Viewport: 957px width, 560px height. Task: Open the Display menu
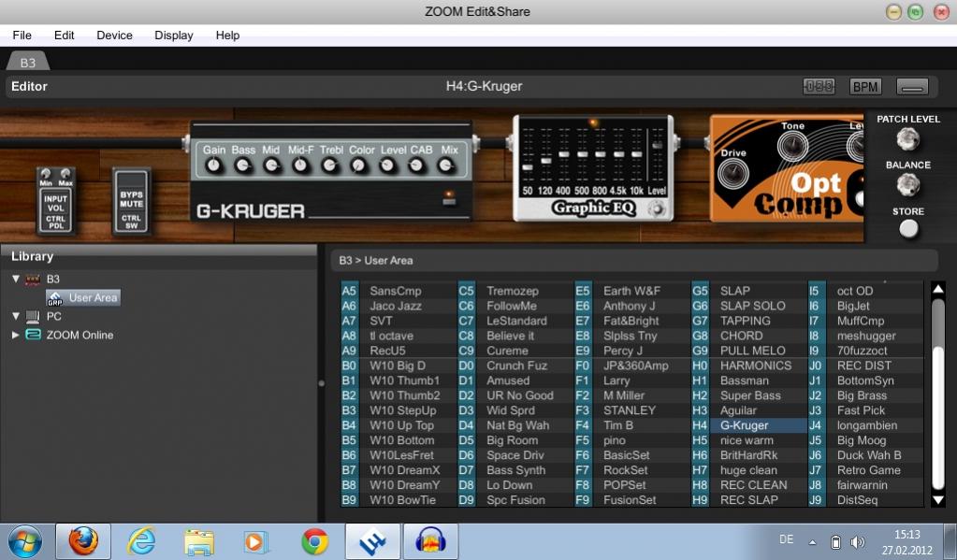click(x=174, y=36)
